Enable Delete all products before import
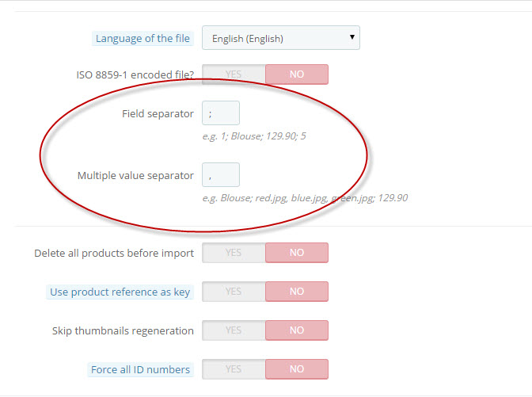Image resolution: width=532 pixels, height=397 pixels. (x=234, y=253)
